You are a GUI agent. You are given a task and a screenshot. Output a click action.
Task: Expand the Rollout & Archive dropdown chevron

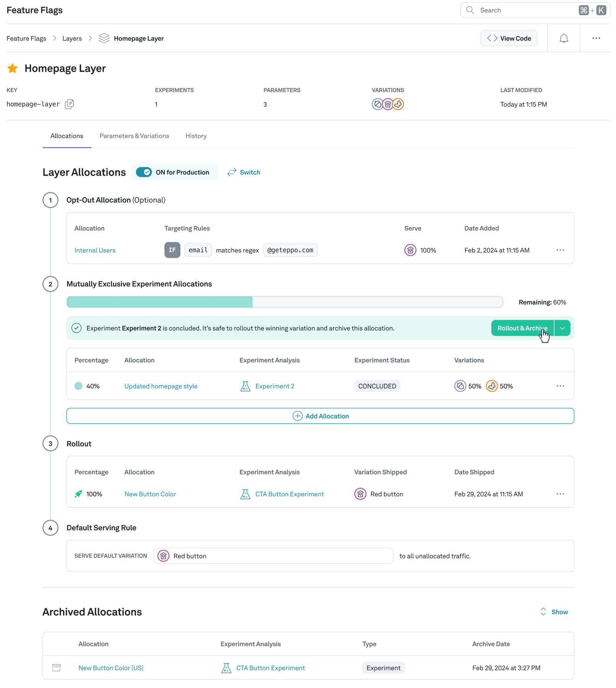[x=562, y=328]
